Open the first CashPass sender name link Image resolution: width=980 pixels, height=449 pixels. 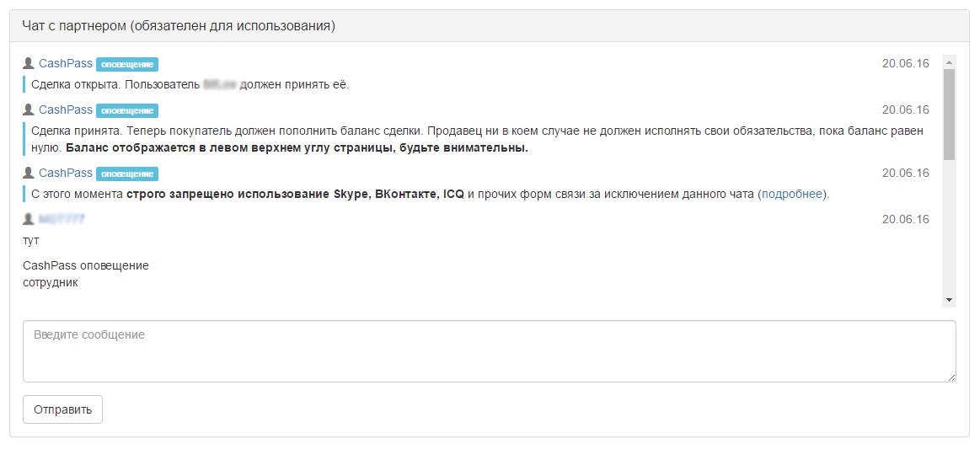coord(66,64)
